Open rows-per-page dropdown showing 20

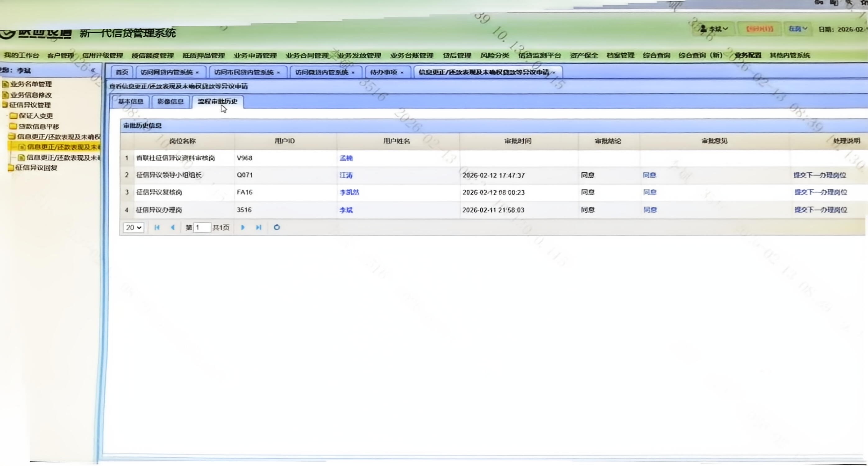pyautogui.click(x=134, y=227)
